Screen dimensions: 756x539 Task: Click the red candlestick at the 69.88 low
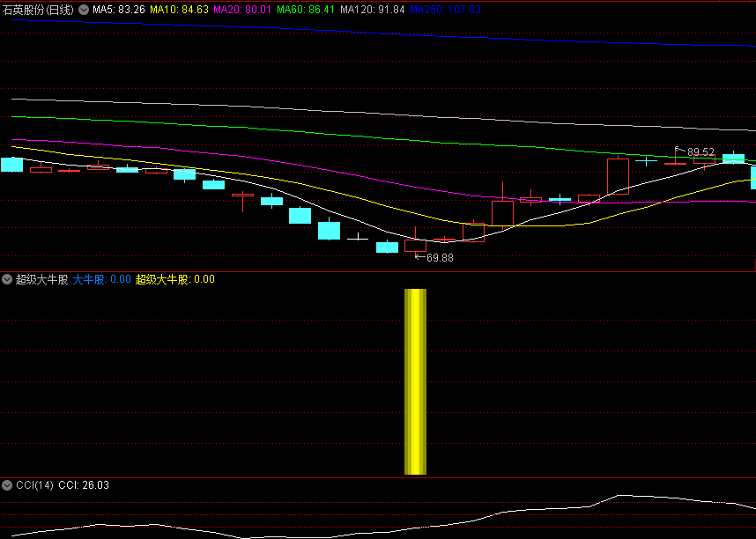point(415,244)
